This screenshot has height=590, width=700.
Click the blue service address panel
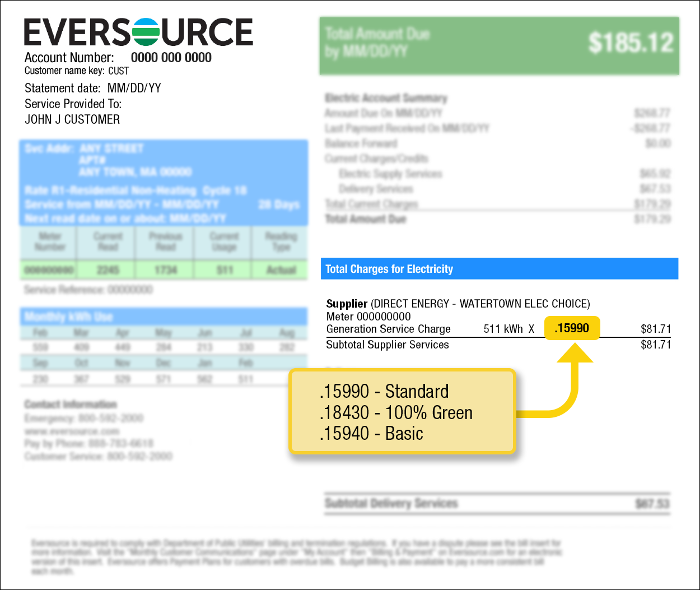click(164, 183)
